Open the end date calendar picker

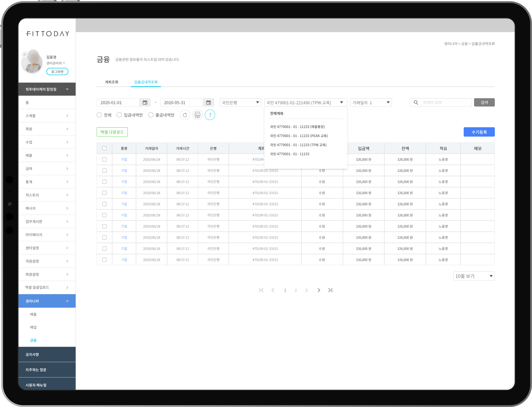(208, 103)
